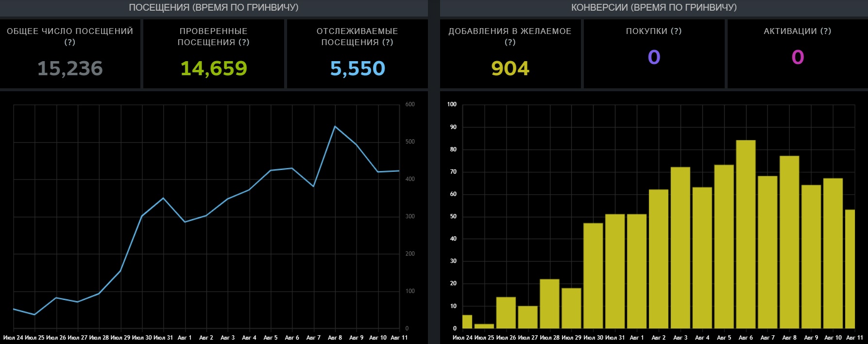Click the help (?) under Общее число посещений
The width and height of the screenshot is (868, 344).
[x=69, y=42]
